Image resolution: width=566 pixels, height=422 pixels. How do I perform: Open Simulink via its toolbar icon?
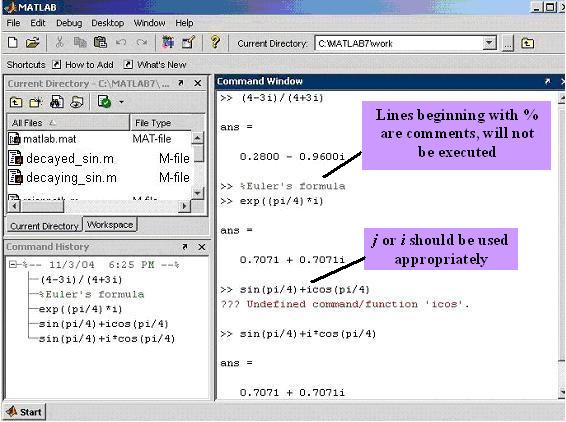pos(168,43)
